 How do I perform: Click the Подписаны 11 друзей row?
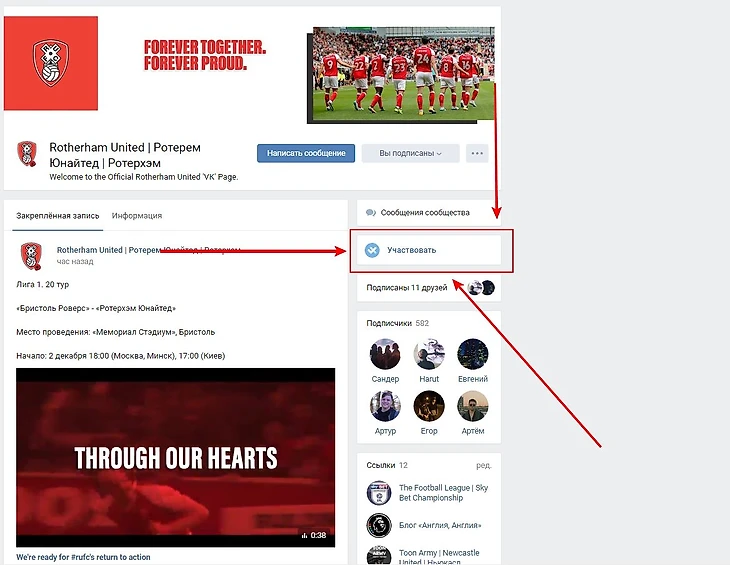pos(429,288)
